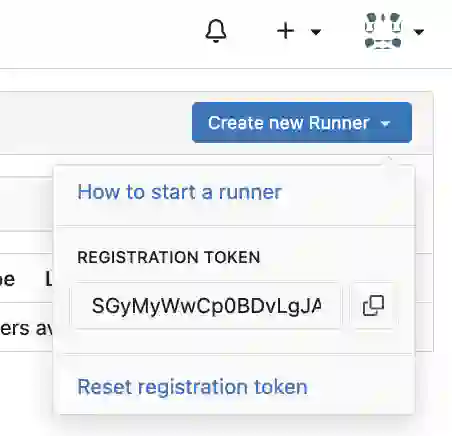Open the user avatar menu
Screen dimensions: 452x436
click(383, 31)
